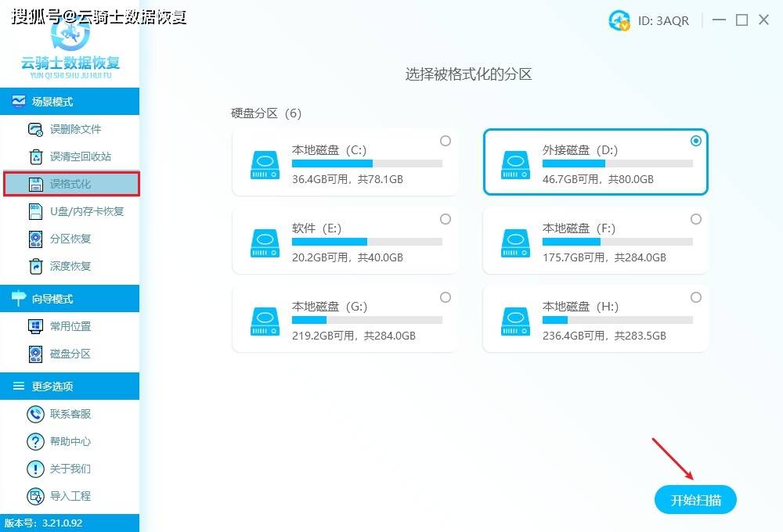Viewport: 783px width, 532px height.
Task: Open the 帮助中心 link
Action: (x=70, y=442)
